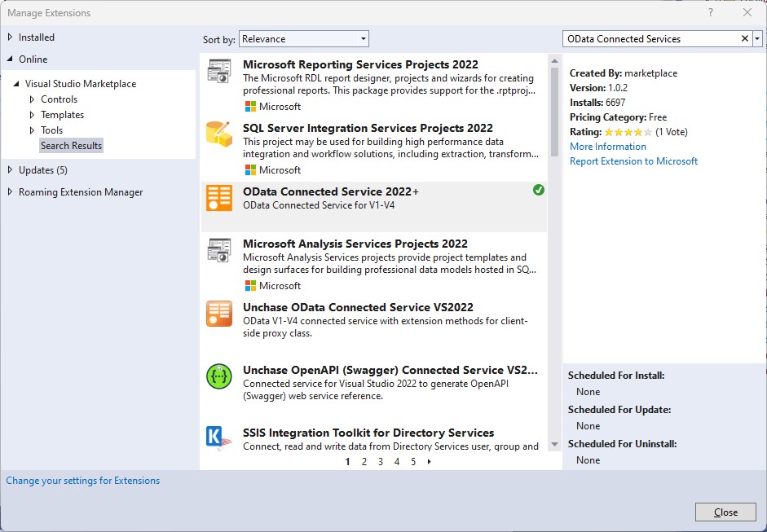Select SSIS Integration Toolkit for Directory Services title
This screenshot has width=767, height=532.
pyautogui.click(x=368, y=433)
